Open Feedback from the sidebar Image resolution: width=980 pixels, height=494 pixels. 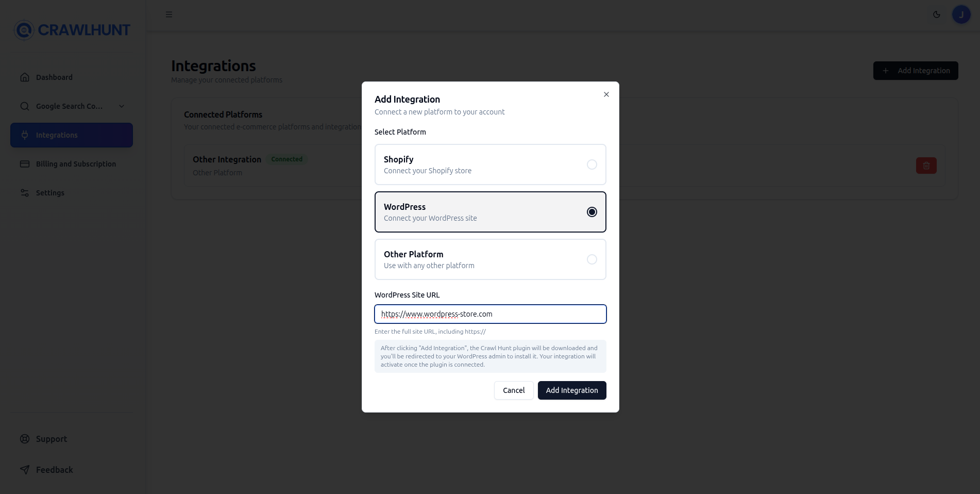54,469
